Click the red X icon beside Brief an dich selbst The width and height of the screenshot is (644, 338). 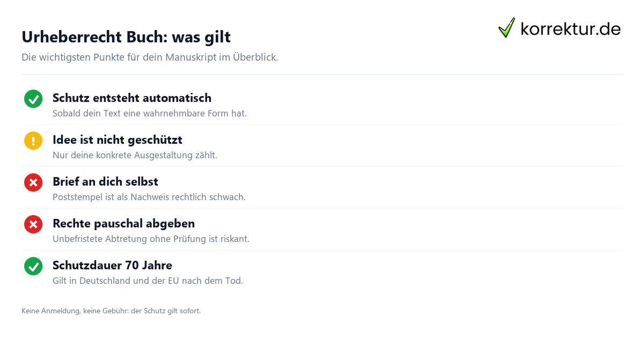(33, 182)
